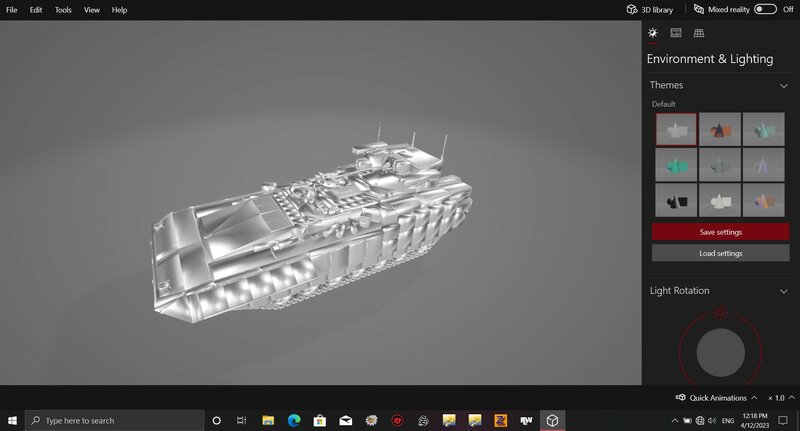This screenshot has width=800, height=431.
Task: Open Mail app from taskbar
Action: pos(345,421)
